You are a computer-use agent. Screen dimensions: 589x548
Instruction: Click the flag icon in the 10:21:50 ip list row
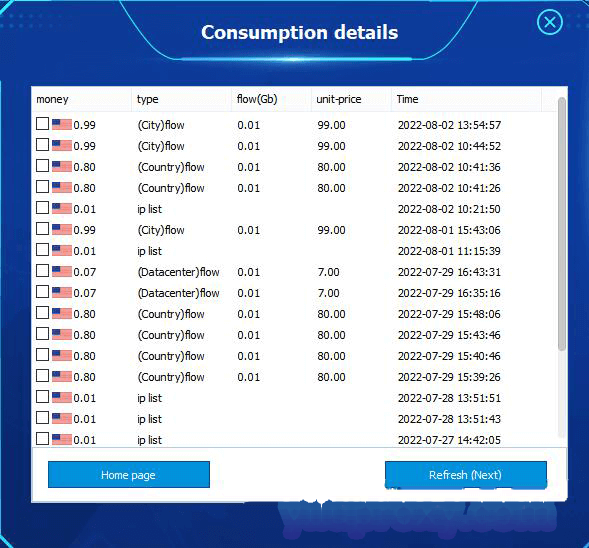[62, 208]
